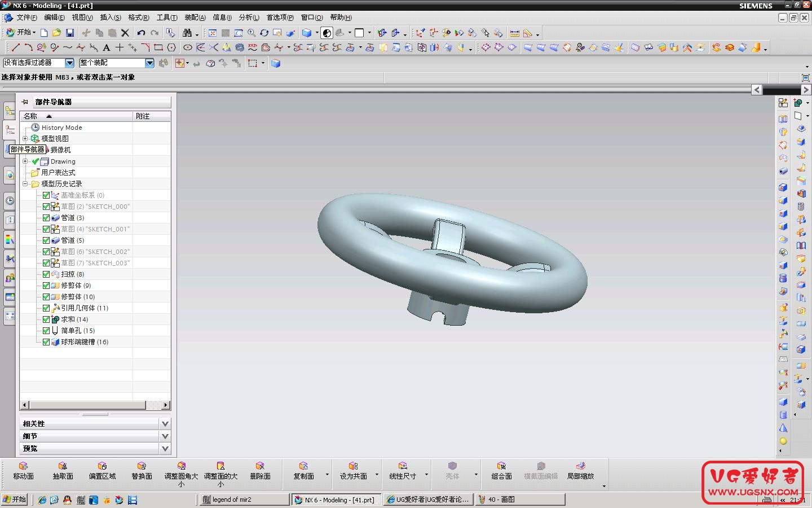This screenshot has height=508, width=812.
Task: Open the 工具(T) menu
Action: (167, 17)
